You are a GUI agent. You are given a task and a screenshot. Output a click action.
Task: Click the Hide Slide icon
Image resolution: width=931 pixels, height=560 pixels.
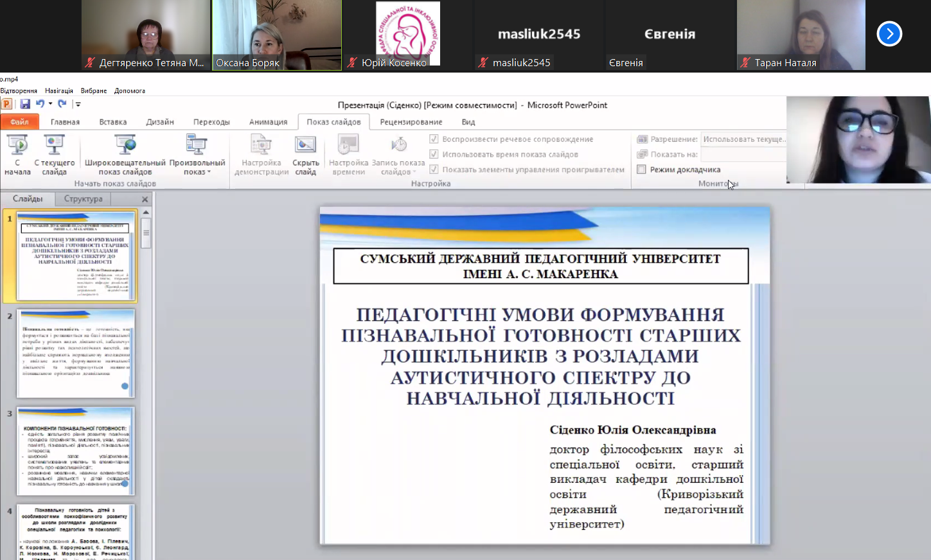pyautogui.click(x=305, y=146)
